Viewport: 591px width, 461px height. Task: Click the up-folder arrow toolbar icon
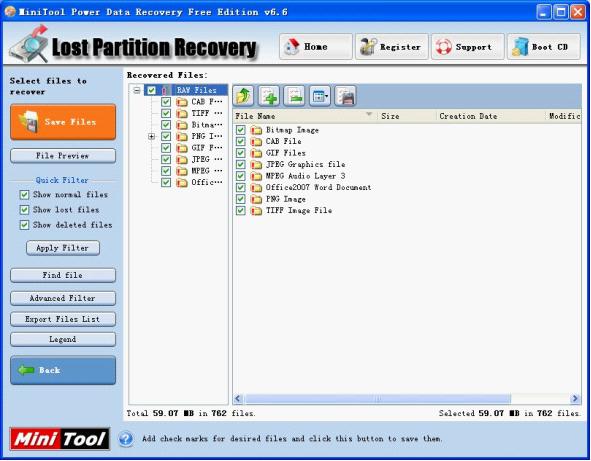tap(243, 96)
